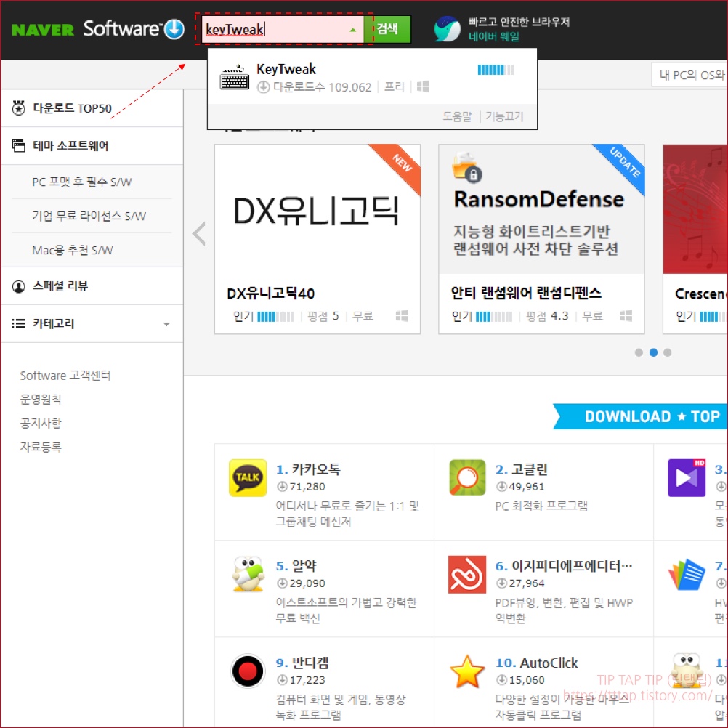Screen dimensions: 728x728
Task: Open 공지사항 link
Action: point(41,423)
